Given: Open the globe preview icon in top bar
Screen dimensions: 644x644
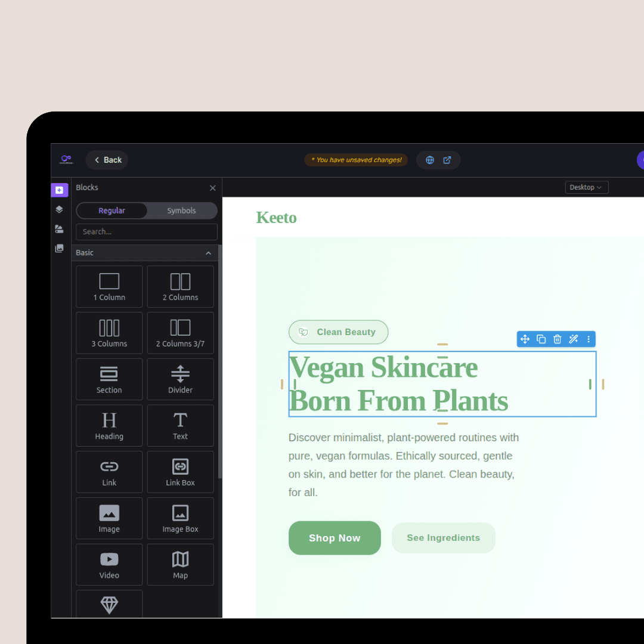Looking at the screenshot, I should [429, 160].
